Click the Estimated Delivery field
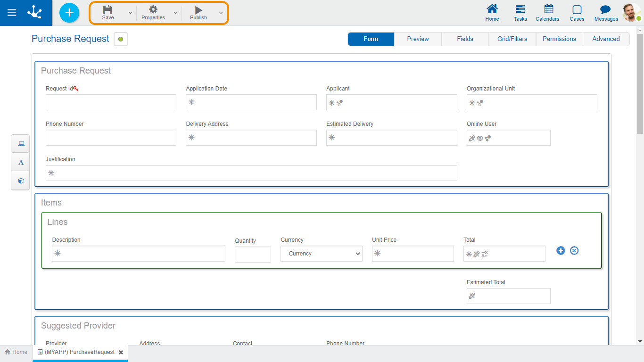The width and height of the screenshot is (644, 362). (392, 138)
